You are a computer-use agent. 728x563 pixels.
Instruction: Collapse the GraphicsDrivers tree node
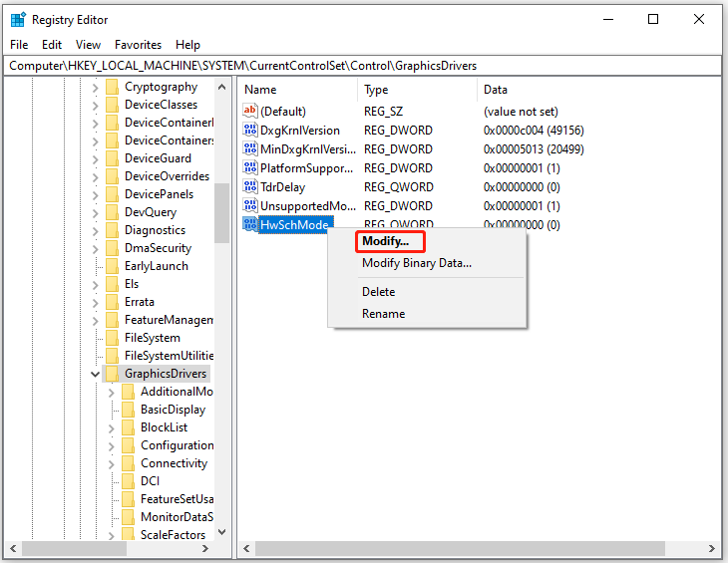[x=96, y=374]
